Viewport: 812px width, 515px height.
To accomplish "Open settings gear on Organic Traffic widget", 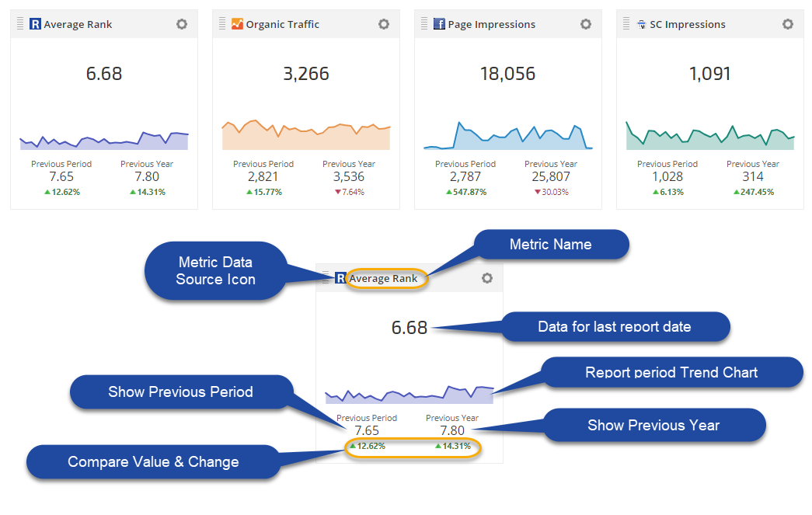I will tap(384, 24).
